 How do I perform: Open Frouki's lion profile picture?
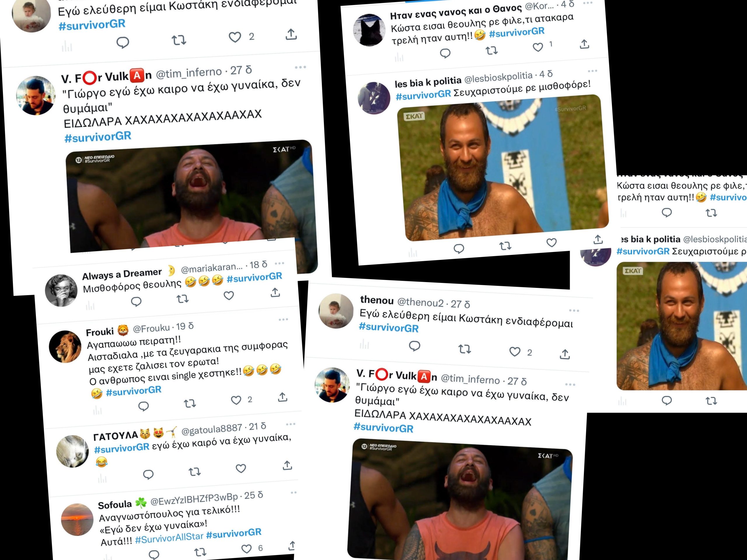tap(65, 347)
